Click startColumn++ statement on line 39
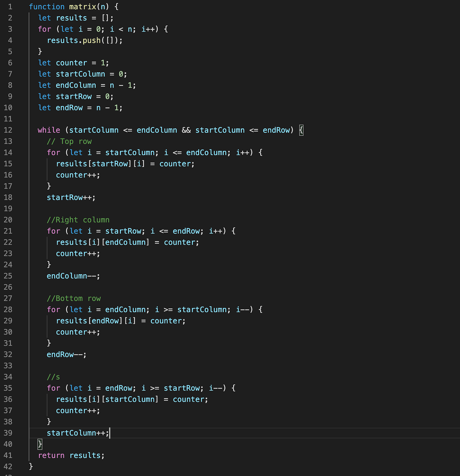460x476 pixels. point(77,433)
